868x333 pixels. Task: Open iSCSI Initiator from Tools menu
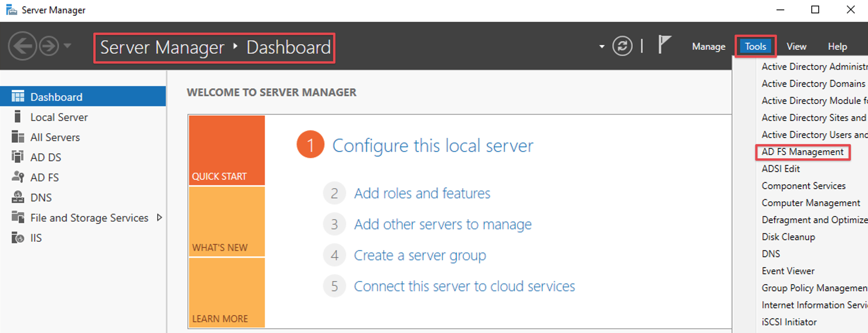(789, 322)
